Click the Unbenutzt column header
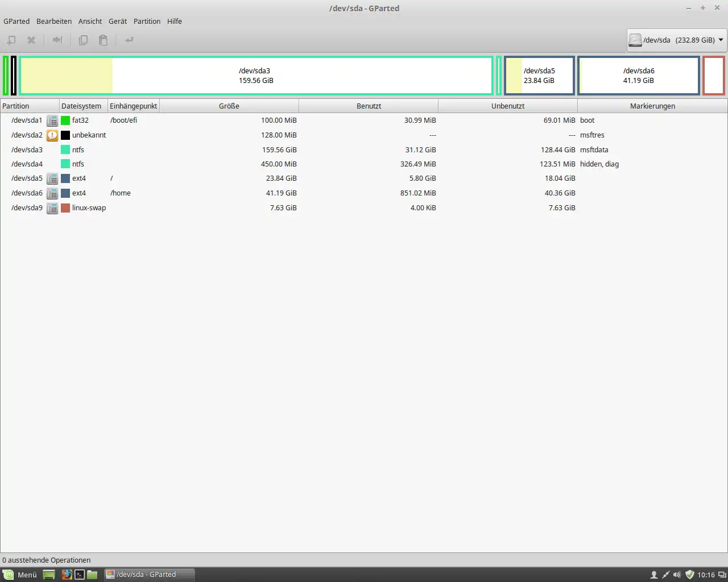The image size is (728, 582). tap(508, 106)
